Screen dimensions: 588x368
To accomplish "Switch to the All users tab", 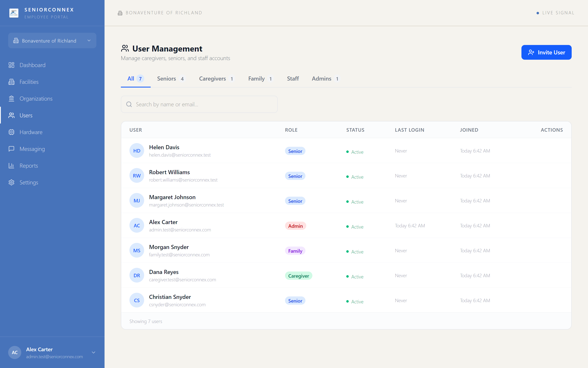I will [x=136, y=79].
